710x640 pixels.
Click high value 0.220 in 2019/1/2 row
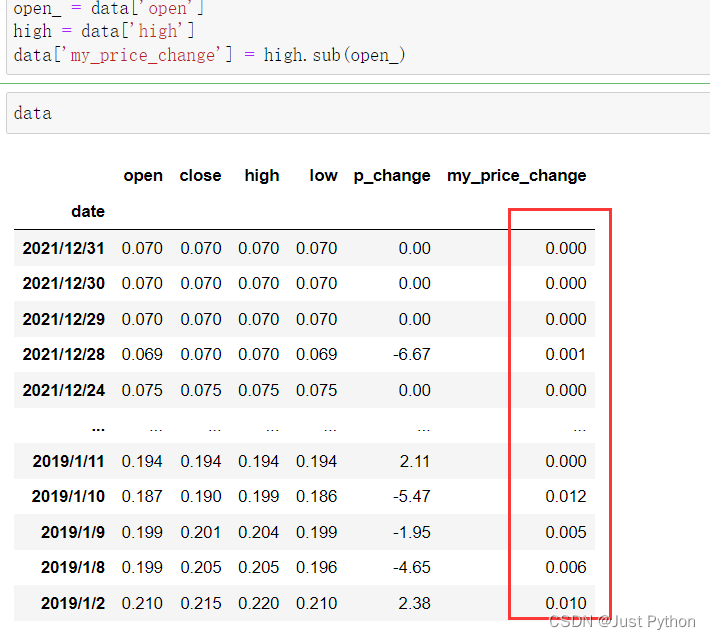click(259, 604)
